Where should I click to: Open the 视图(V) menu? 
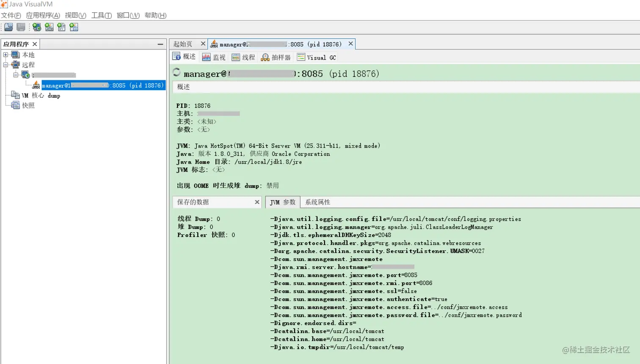point(75,15)
